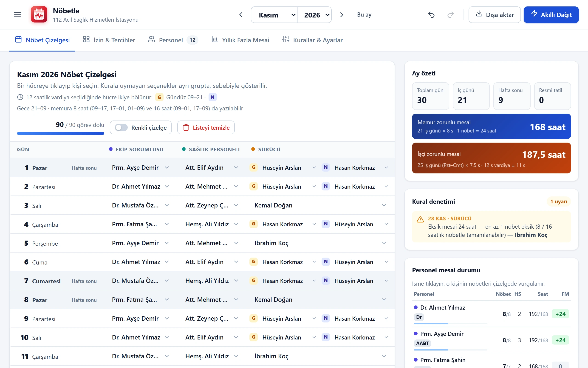The width and height of the screenshot is (588, 368).
Task: Click the G gündüz legend badge
Action: point(159,97)
